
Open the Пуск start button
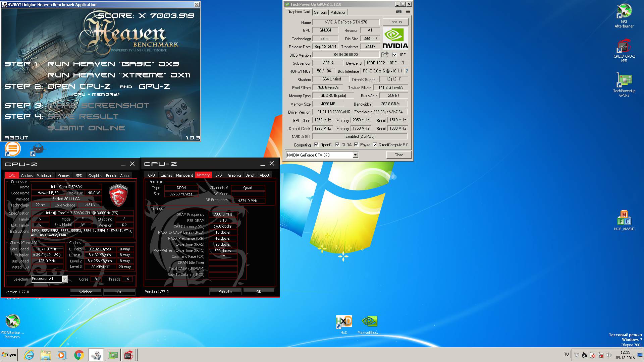(9, 355)
